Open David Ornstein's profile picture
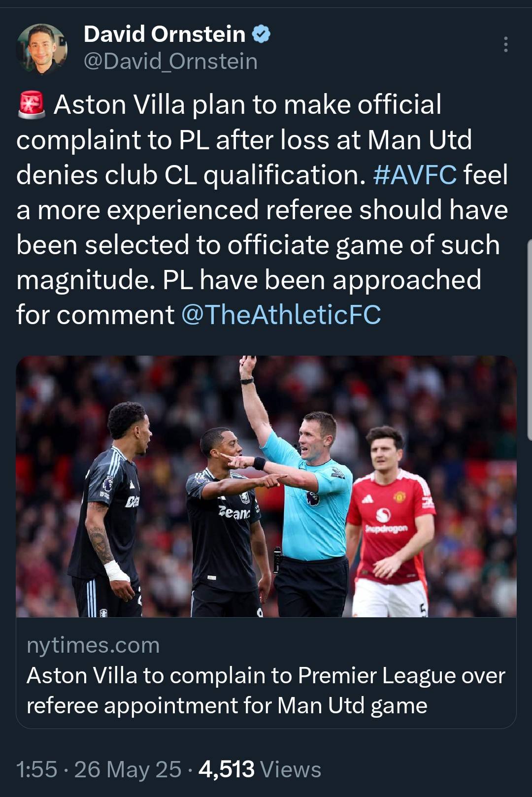532x797 pixels. click(x=42, y=49)
